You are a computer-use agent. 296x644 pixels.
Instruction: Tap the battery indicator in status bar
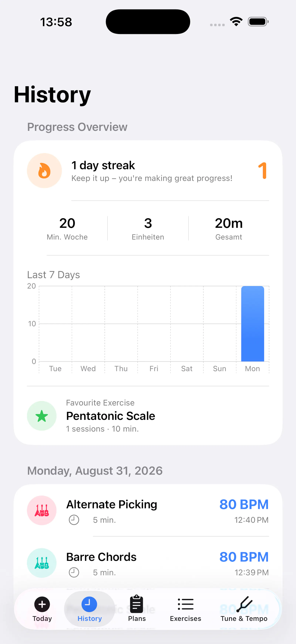pyautogui.click(x=258, y=22)
